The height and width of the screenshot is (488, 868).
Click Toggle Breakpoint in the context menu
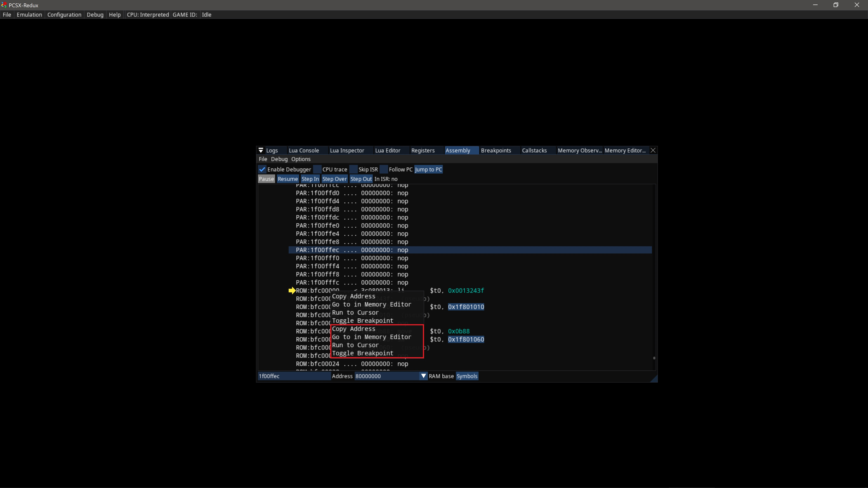[x=362, y=353]
